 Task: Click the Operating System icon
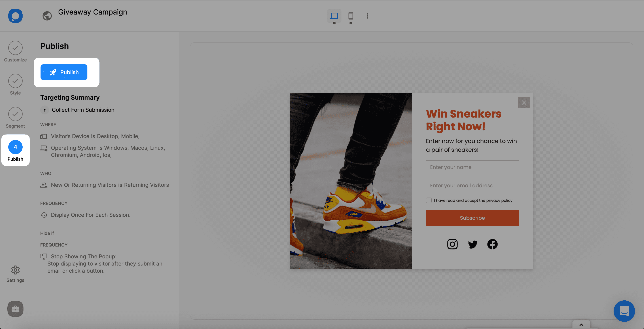tap(44, 148)
